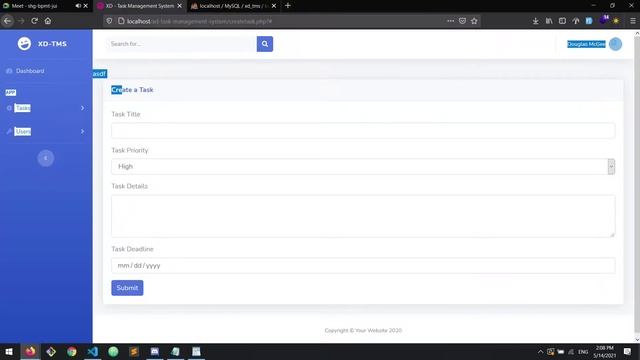Open the page actions three-dots menu
Viewport: 640px width, 360px height.
[450, 21]
